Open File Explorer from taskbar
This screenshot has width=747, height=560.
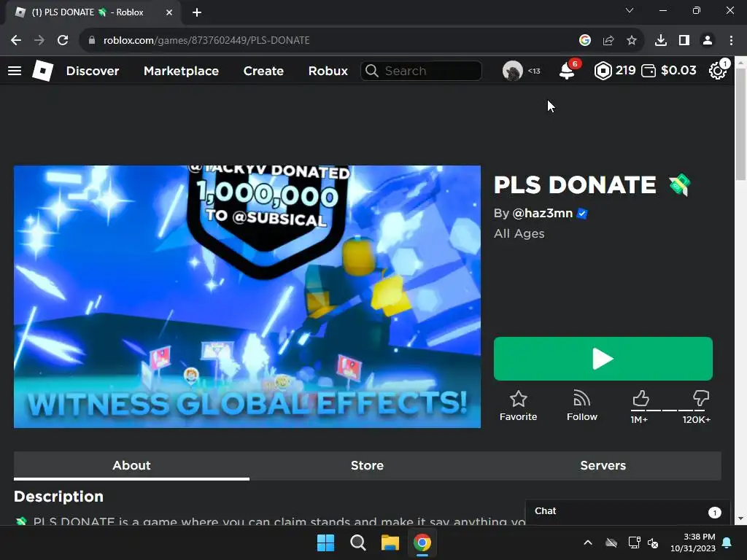click(390, 542)
